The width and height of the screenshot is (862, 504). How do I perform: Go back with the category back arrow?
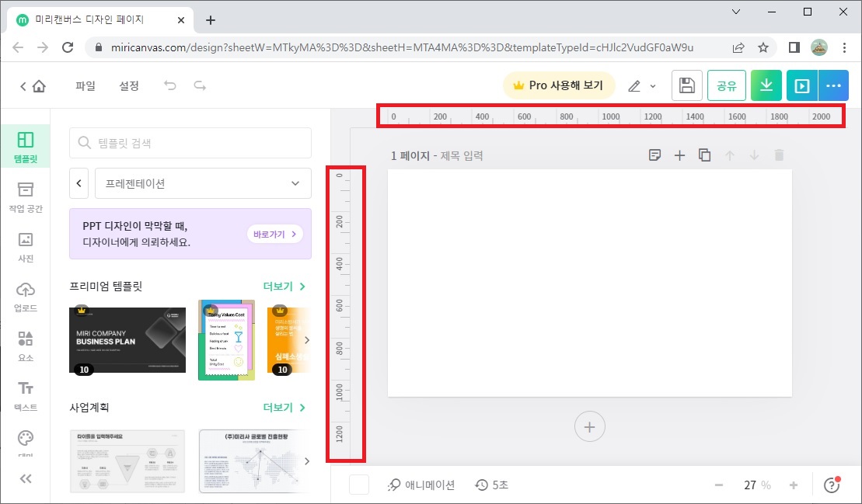pyautogui.click(x=79, y=183)
